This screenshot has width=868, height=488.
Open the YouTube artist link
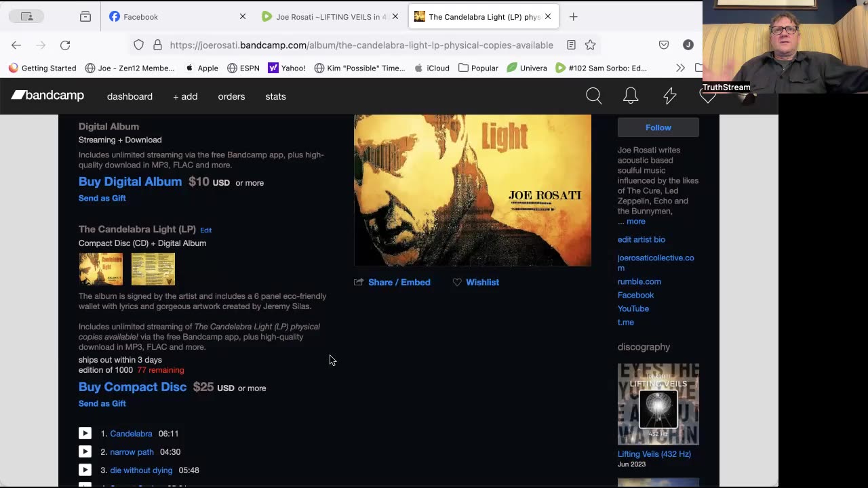pyautogui.click(x=633, y=308)
